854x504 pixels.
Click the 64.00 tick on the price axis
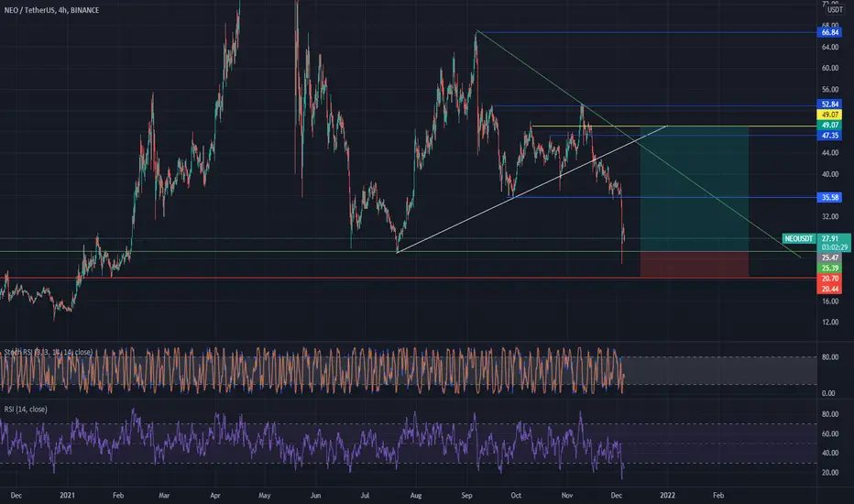point(830,48)
